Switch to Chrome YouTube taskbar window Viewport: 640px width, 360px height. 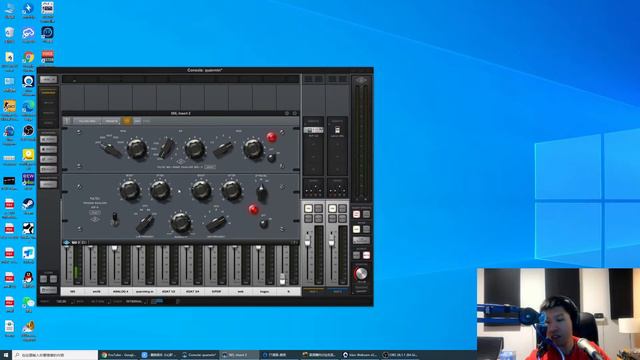point(119,355)
